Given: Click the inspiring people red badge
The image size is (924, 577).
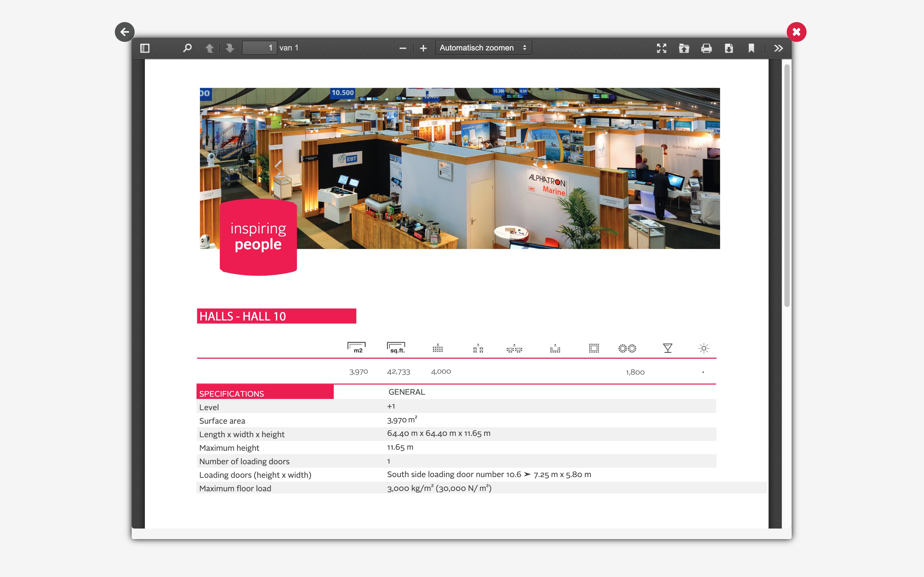Looking at the screenshot, I should tap(258, 237).
